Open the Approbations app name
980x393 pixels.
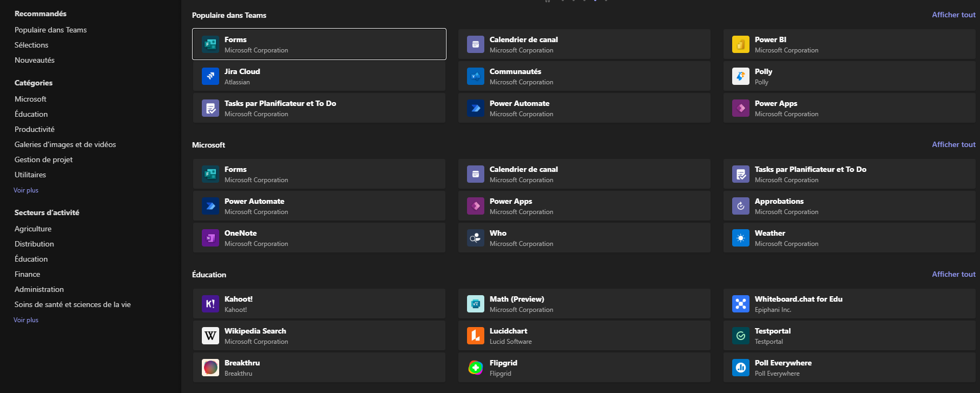(x=779, y=201)
